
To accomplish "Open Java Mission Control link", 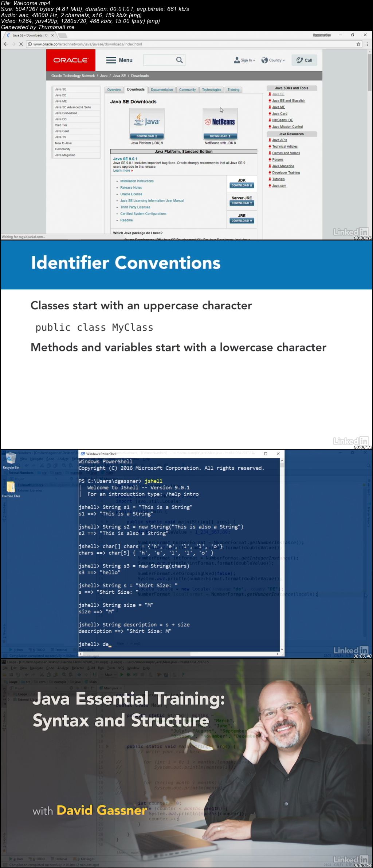I will click(287, 127).
